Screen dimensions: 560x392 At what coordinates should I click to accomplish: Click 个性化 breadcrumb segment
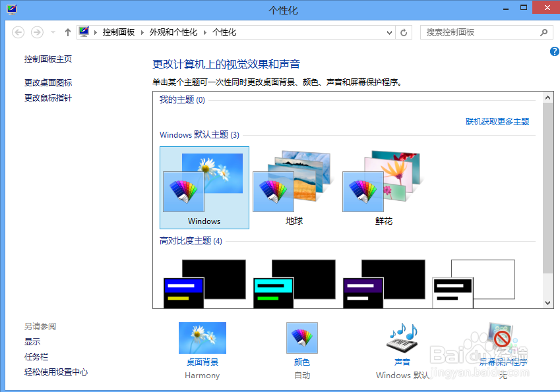(x=224, y=32)
